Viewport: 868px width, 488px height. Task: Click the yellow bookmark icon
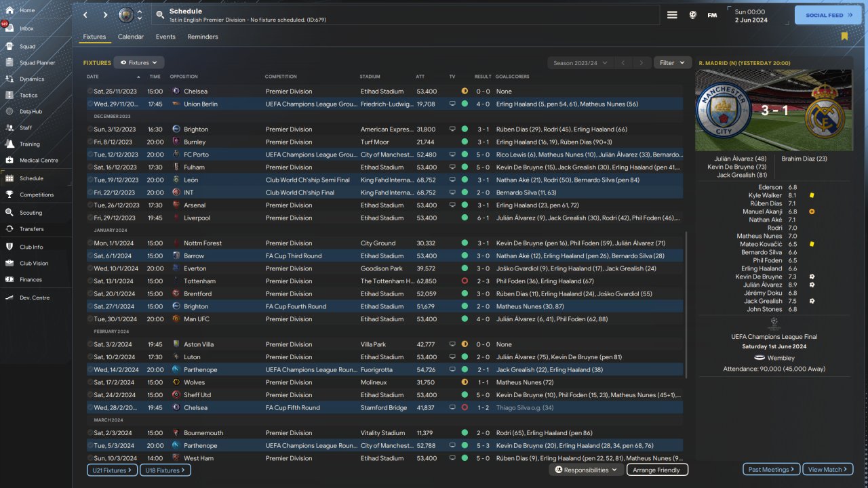[844, 36]
